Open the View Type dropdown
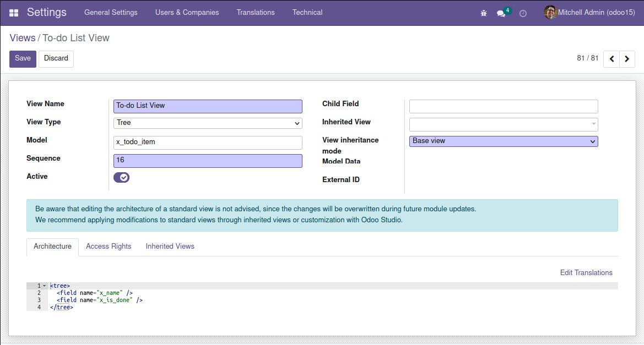Screen dimensions: 644x345 coord(208,123)
